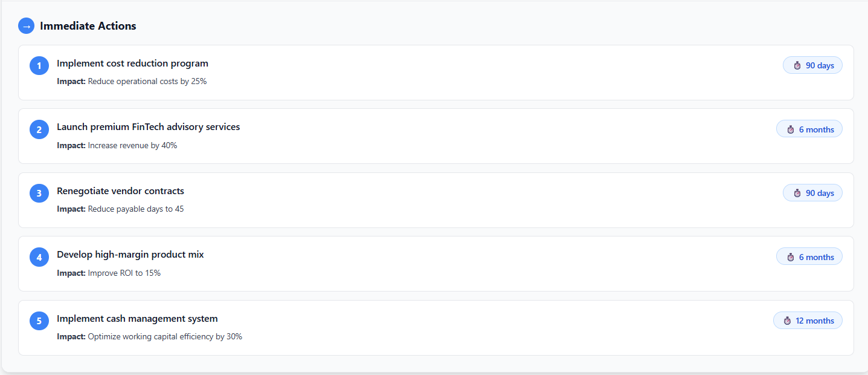Click stopwatch icon on high-margin product mix timeline

pyautogui.click(x=791, y=257)
